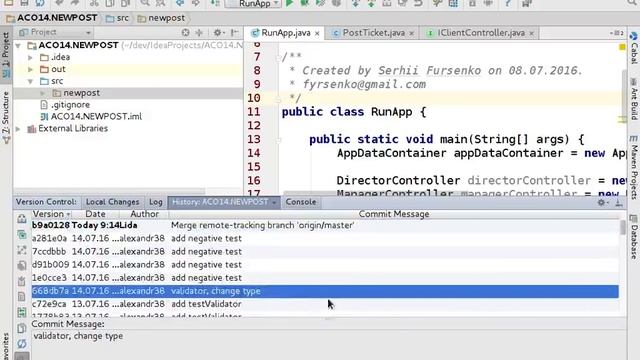Image resolution: width=640 pixels, height=360 pixels.
Task: Open the Log tab in Version Control
Action: coord(156,202)
